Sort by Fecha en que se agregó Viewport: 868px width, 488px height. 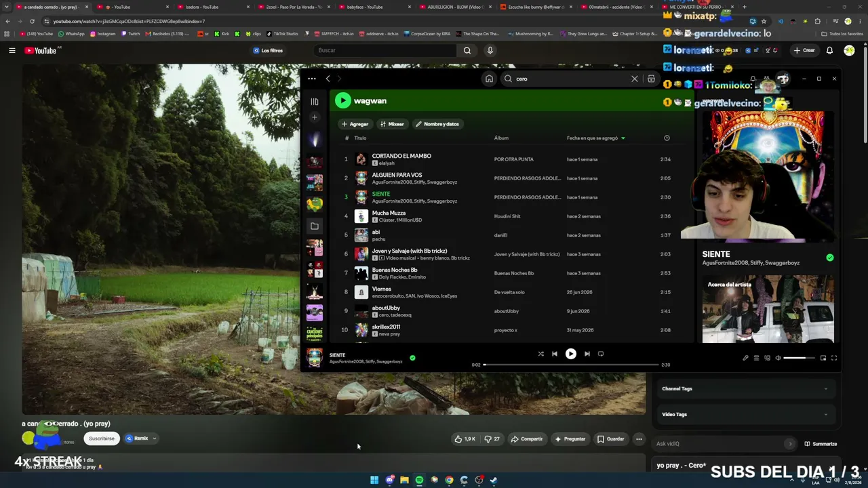[596, 138]
